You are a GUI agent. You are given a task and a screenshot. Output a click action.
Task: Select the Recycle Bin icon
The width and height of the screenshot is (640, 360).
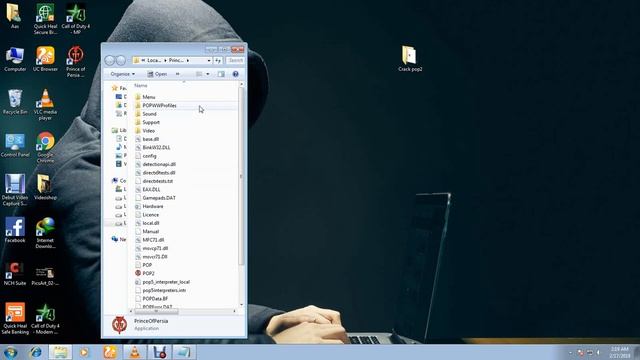point(15,102)
